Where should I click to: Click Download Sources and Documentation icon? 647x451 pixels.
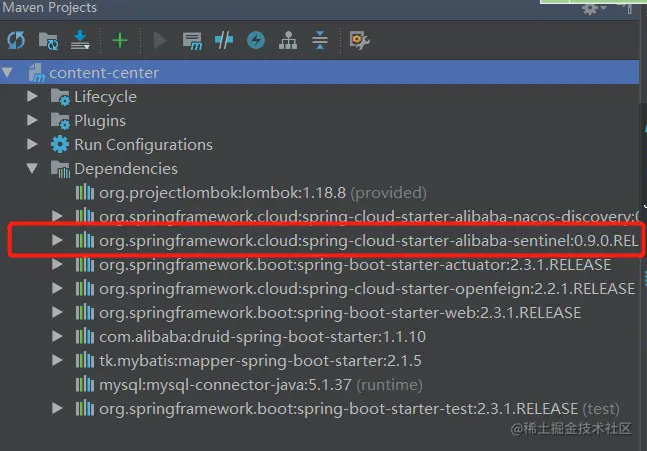[x=80, y=40]
